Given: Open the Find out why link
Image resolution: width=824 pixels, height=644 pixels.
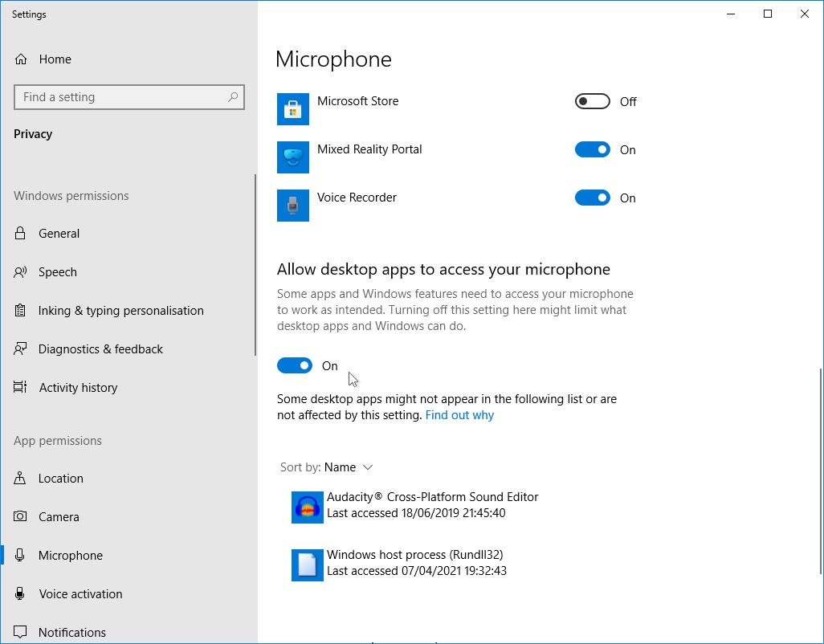Looking at the screenshot, I should point(459,415).
